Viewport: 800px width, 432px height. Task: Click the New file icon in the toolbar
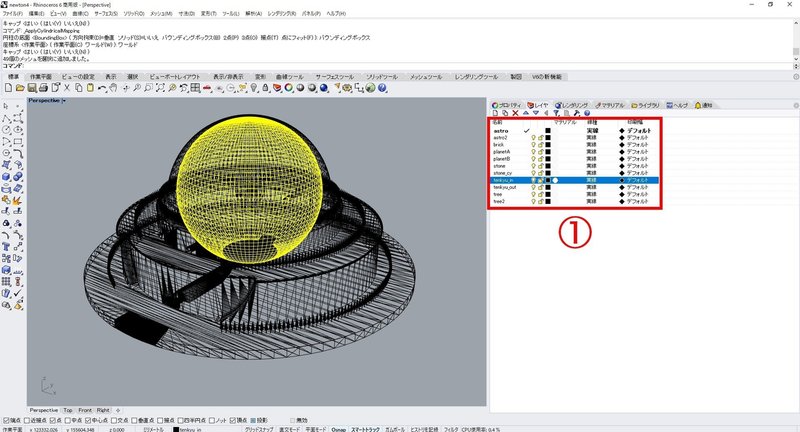point(8,88)
